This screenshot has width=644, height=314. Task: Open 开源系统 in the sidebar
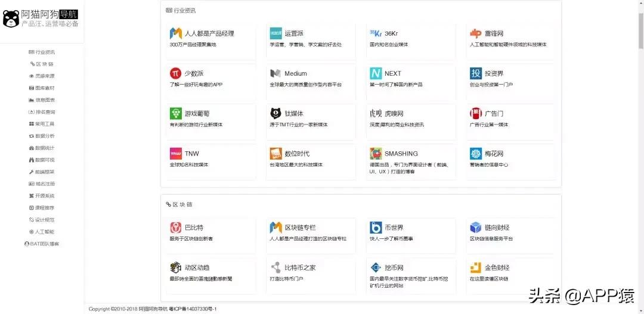[42, 196]
